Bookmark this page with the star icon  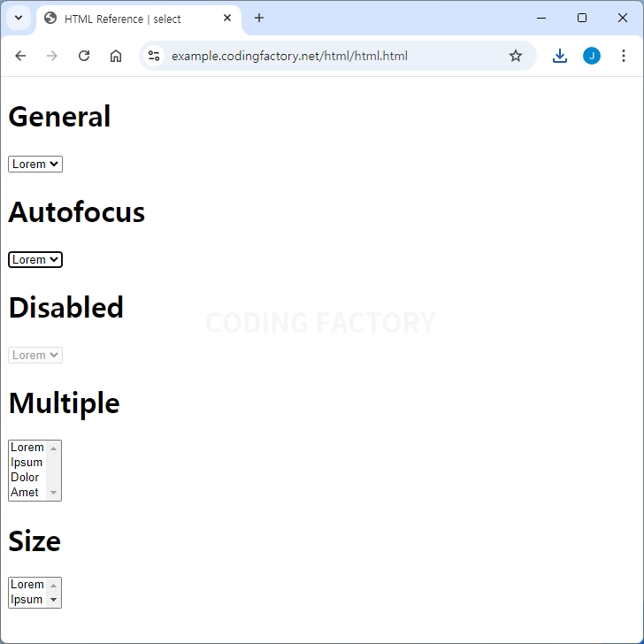pyautogui.click(x=516, y=56)
